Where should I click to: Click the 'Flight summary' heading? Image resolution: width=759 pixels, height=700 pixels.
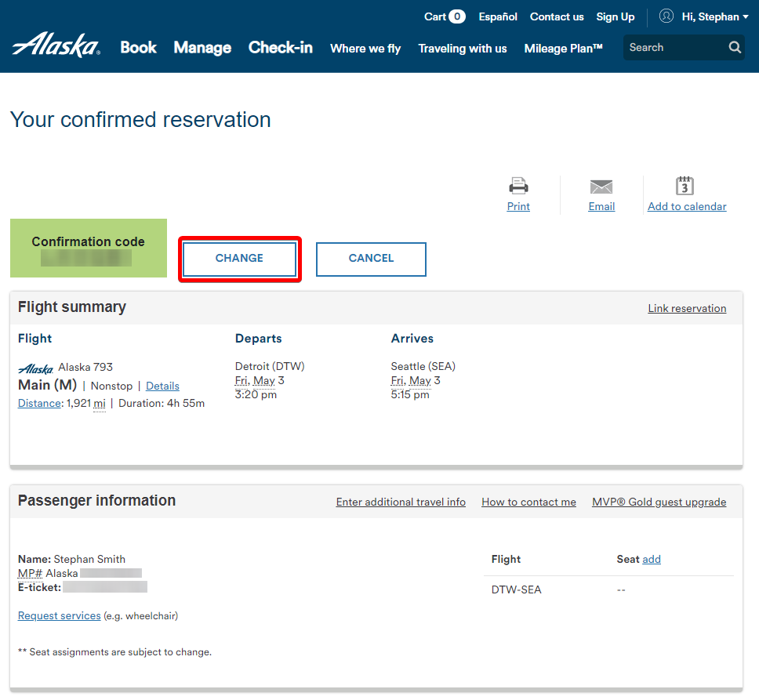(x=72, y=307)
